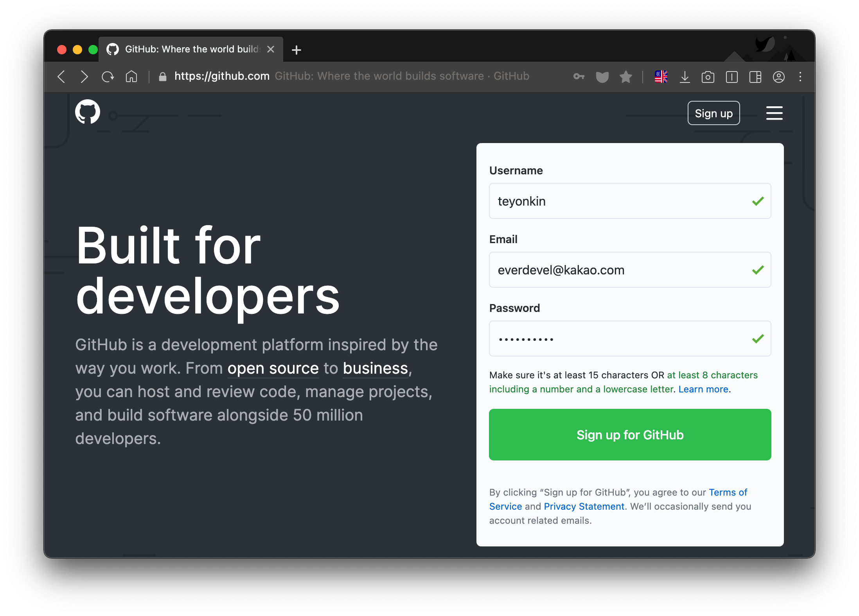
Task: Bookmark the page with the star icon
Action: (x=626, y=77)
